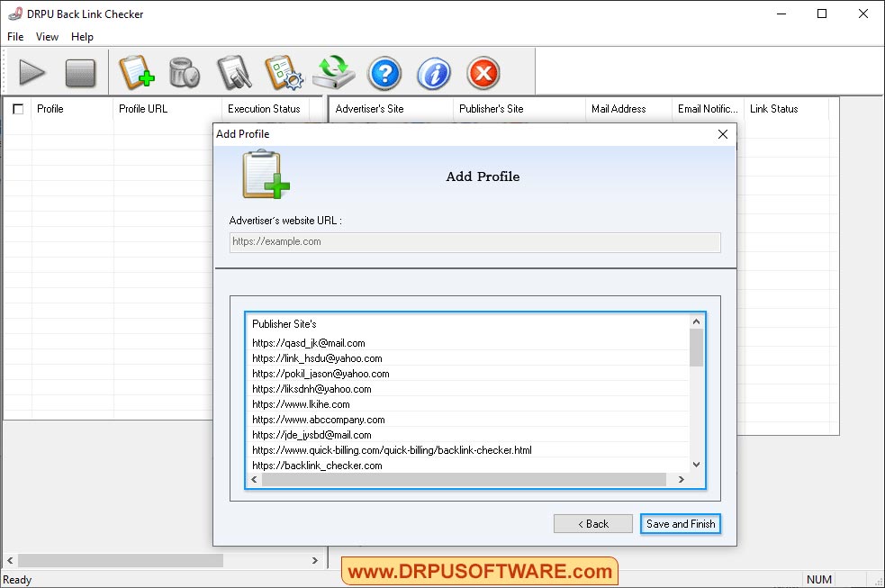Viewport: 885px width, 588px height.
Task: Open the Add Profile tool
Action: pos(137,73)
